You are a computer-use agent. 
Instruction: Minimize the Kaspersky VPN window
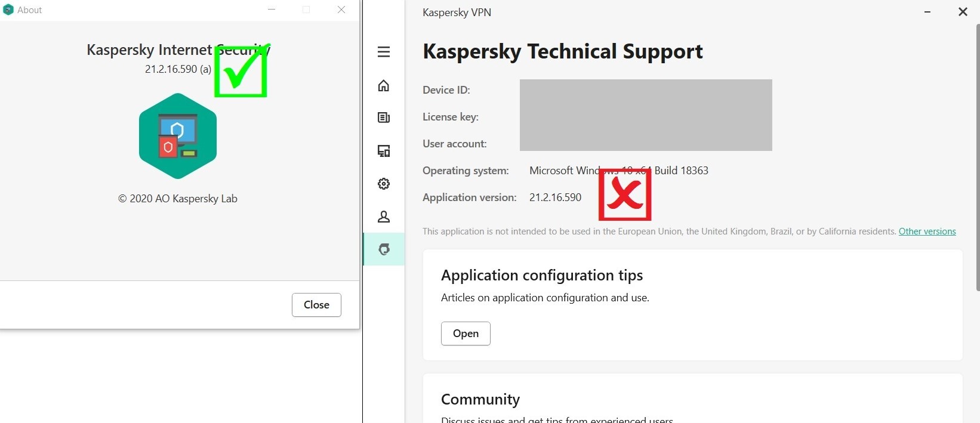coord(927,12)
